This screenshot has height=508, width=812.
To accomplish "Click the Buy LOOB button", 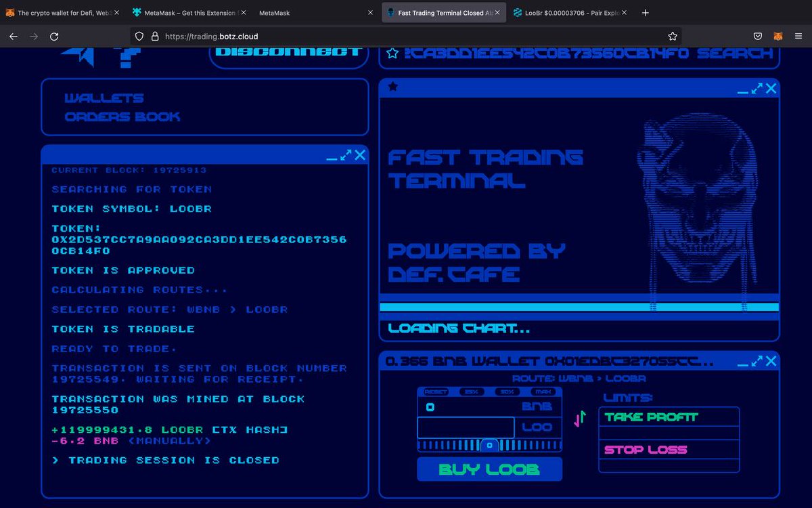I will coord(489,469).
